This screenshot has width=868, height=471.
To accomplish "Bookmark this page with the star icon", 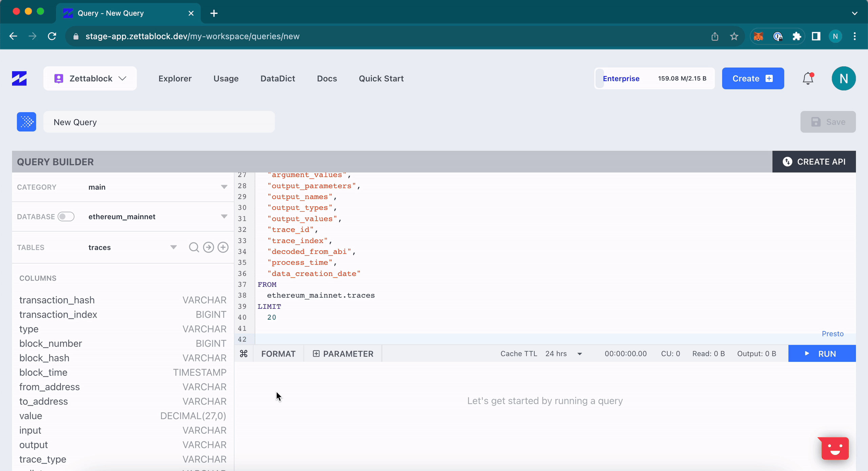I will click(734, 36).
